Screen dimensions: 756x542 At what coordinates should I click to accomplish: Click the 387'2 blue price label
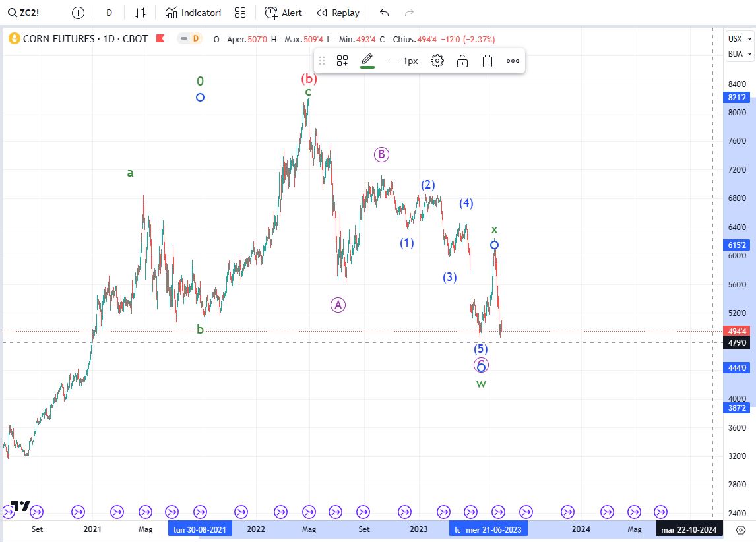pyautogui.click(x=737, y=408)
